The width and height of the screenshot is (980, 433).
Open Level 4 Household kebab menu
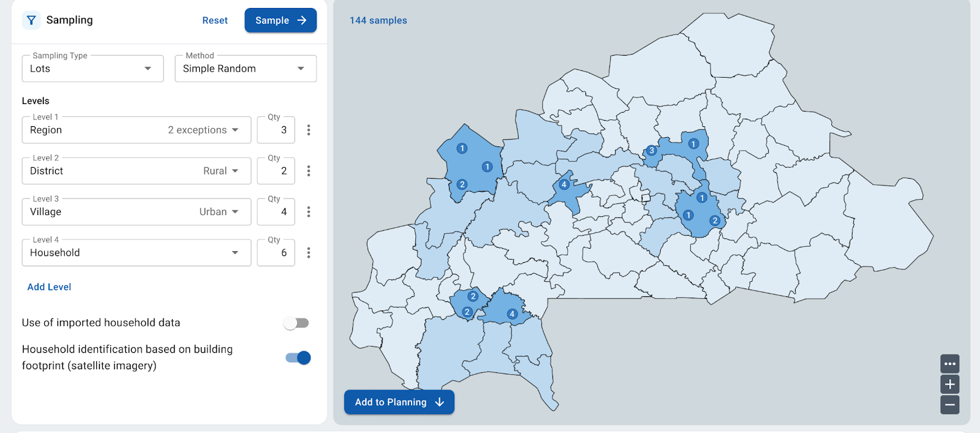309,253
